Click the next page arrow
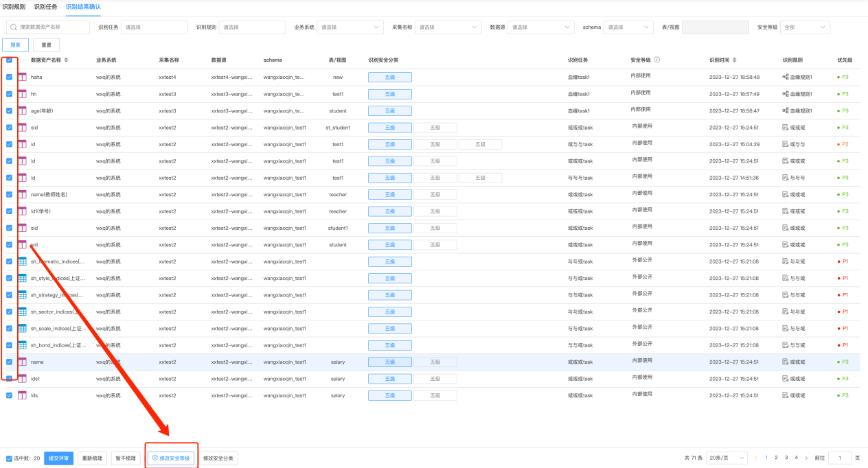This screenshot has width=868, height=468. 806,458
